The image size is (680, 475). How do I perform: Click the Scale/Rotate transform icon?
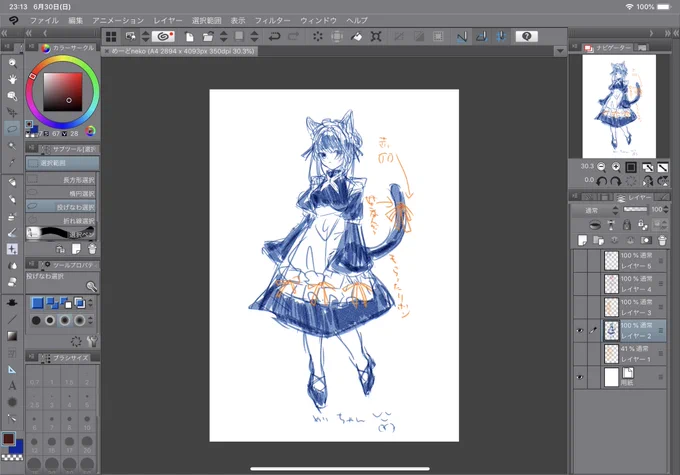[376, 37]
